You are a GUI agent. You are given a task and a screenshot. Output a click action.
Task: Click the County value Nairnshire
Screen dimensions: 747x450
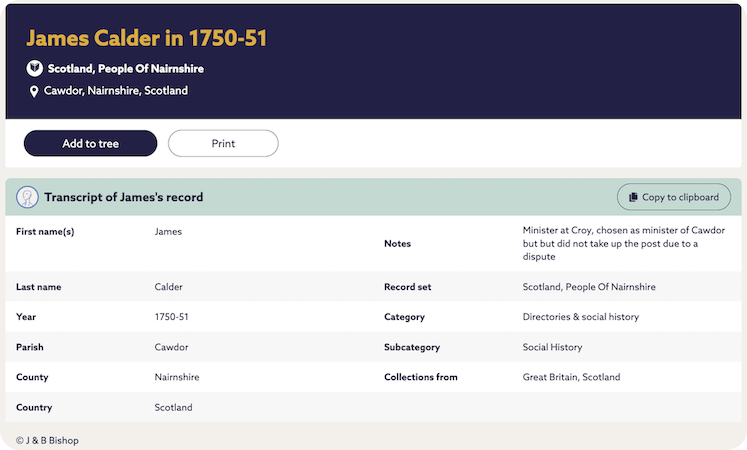(177, 377)
